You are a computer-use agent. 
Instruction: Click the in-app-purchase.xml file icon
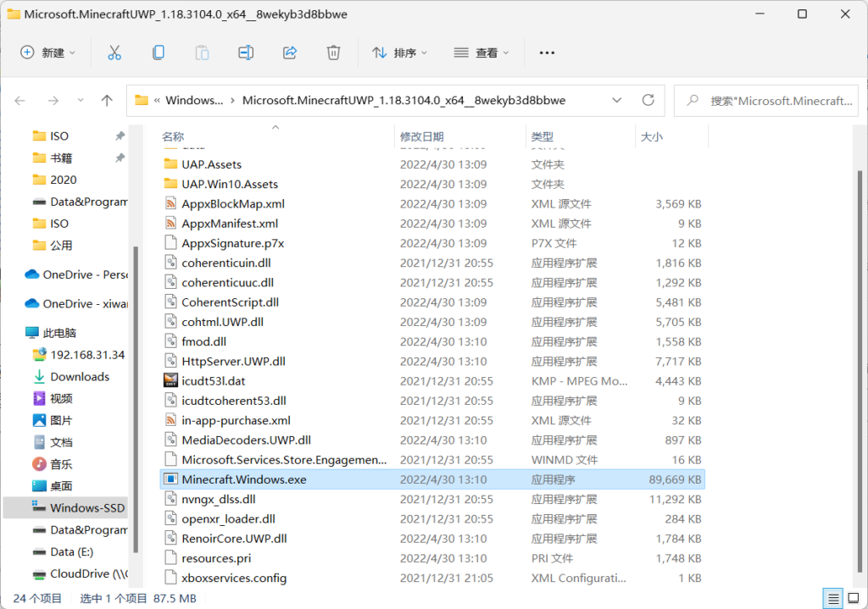170,420
